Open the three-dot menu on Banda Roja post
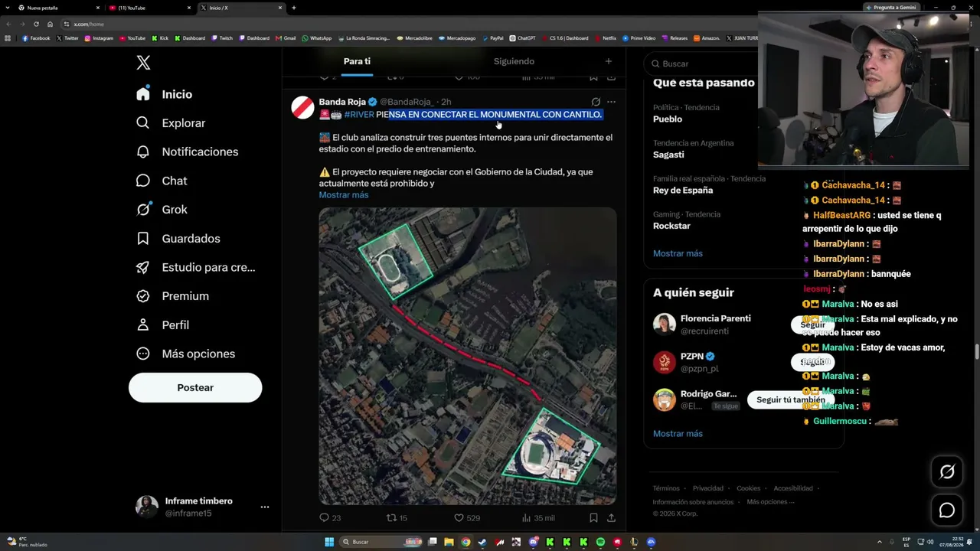Image resolution: width=980 pixels, height=551 pixels. pyautogui.click(x=611, y=102)
